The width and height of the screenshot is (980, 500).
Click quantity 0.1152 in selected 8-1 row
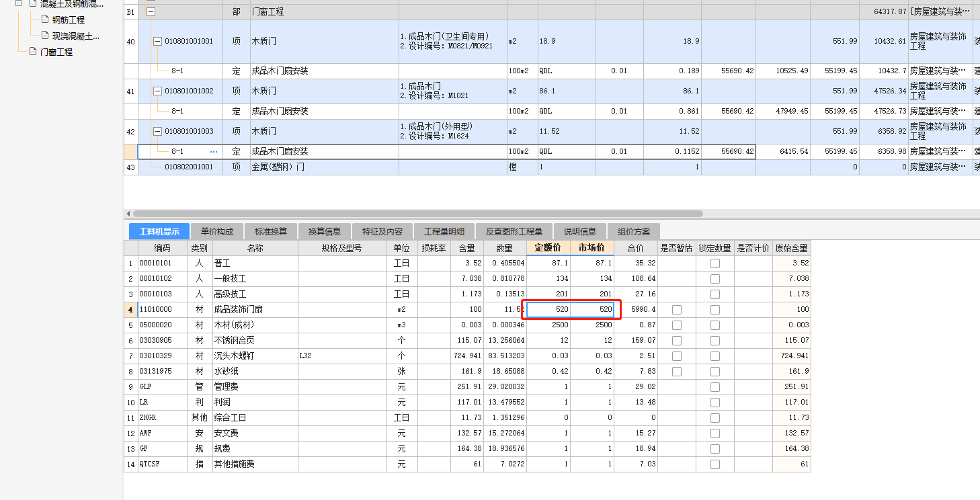point(673,152)
